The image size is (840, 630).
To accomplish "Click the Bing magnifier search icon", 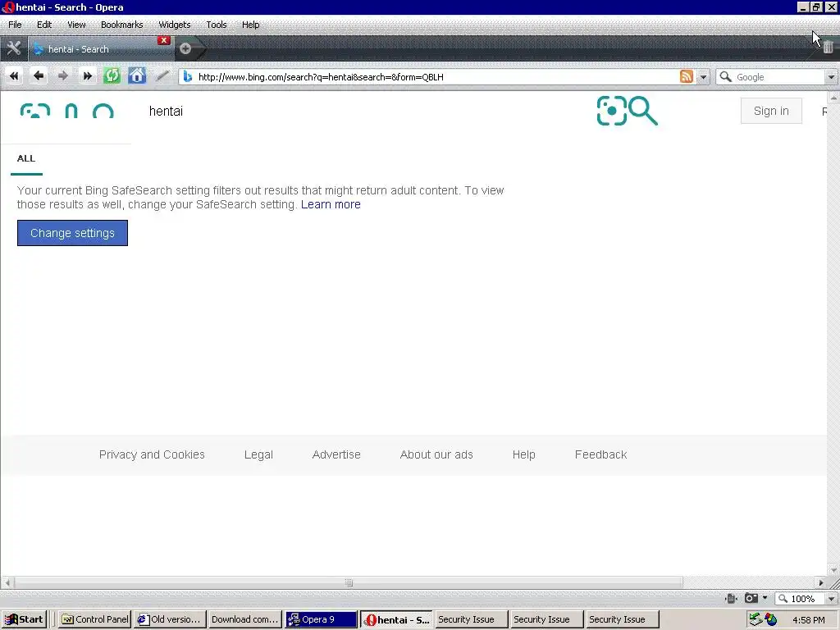I will click(x=643, y=111).
